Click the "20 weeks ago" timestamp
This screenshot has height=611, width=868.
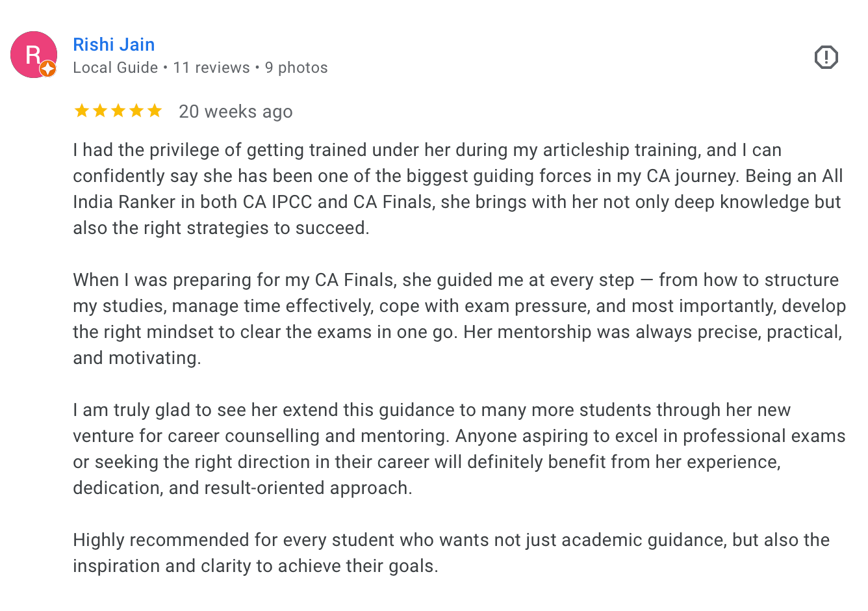click(235, 112)
